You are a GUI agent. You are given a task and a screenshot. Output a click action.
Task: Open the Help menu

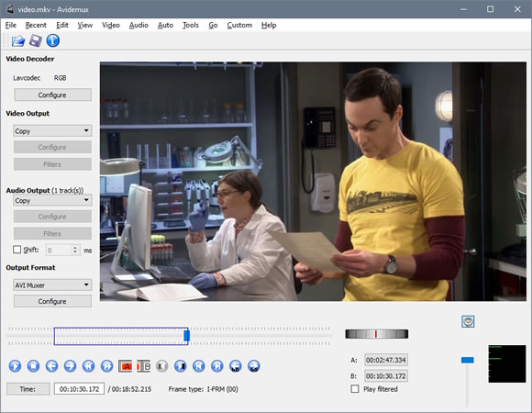click(269, 25)
